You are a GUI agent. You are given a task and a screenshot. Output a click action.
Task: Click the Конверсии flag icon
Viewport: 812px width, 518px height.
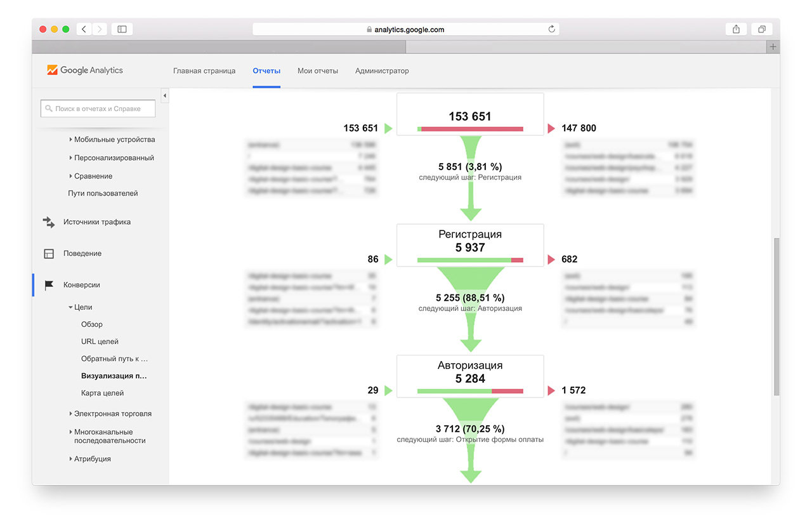[49, 286]
